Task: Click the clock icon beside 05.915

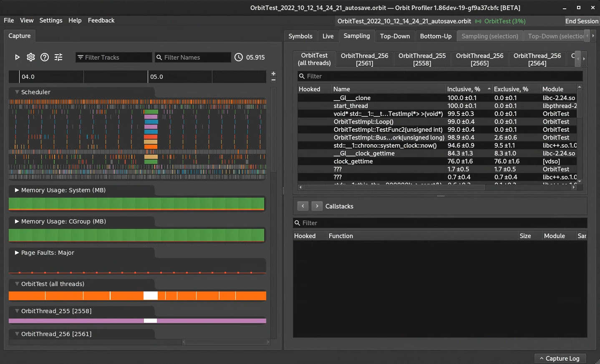Action: pos(239,57)
